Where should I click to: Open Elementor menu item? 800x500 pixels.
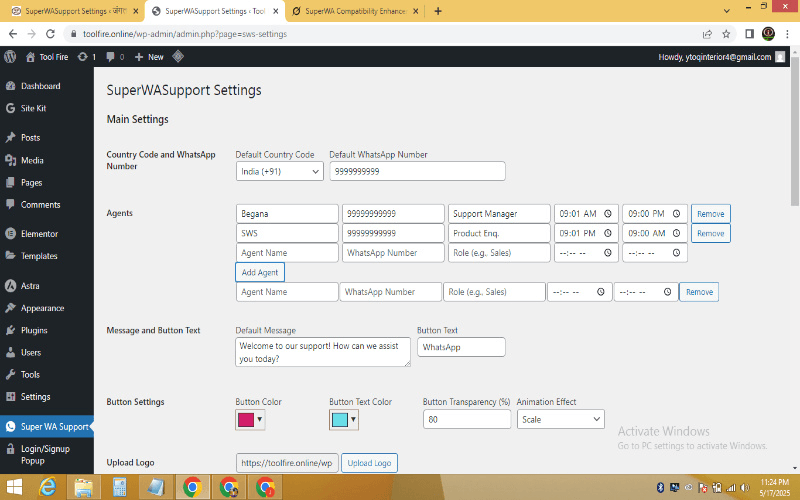(x=39, y=234)
